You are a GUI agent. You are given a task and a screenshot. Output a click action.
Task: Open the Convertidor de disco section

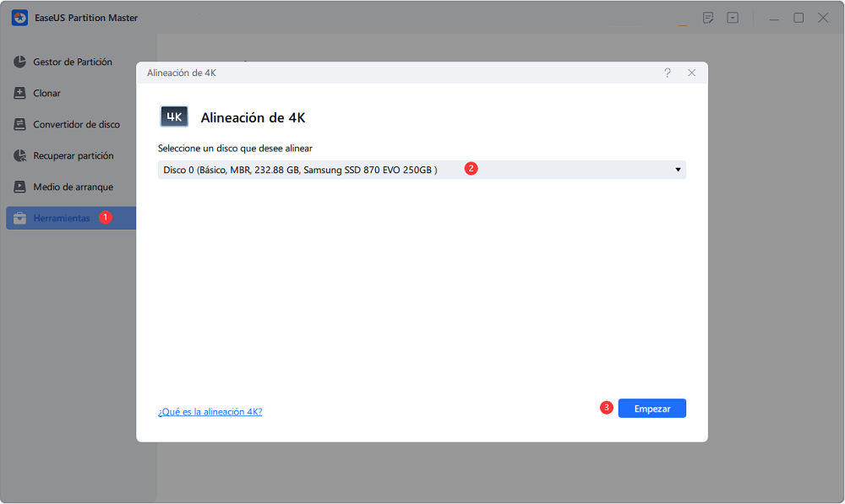pos(77,124)
